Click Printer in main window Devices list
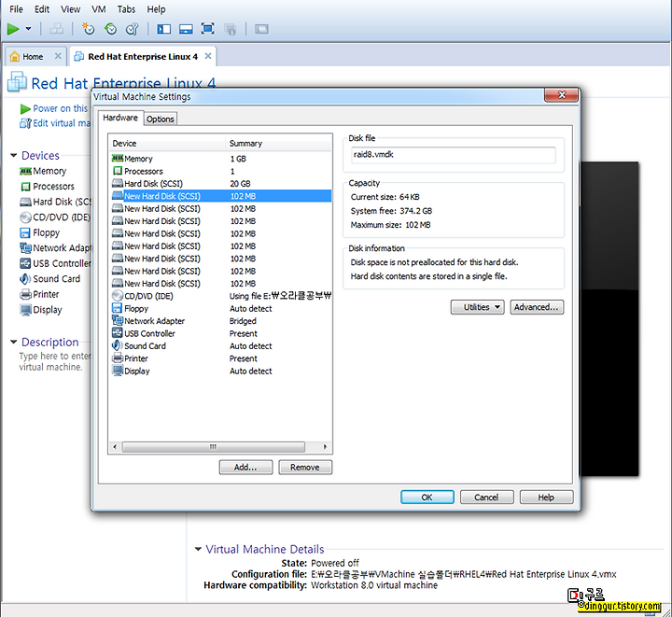Viewport: 672px width, 617px height. pos(39,294)
